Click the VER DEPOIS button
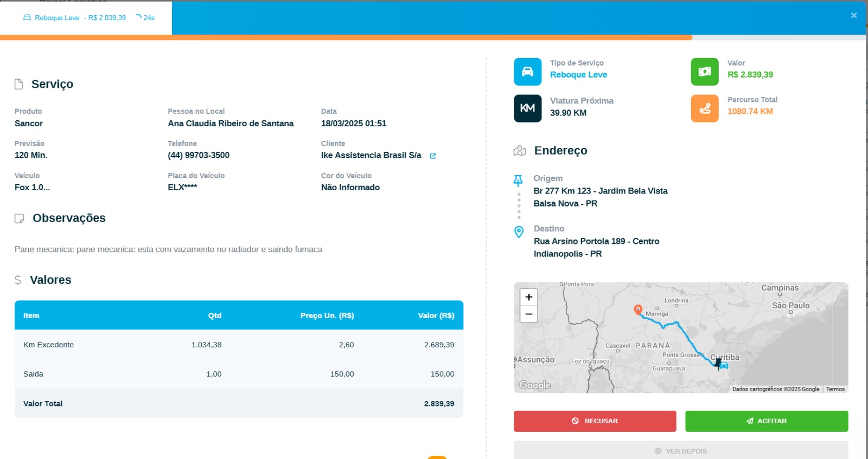The height and width of the screenshot is (459, 868). coord(681,450)
